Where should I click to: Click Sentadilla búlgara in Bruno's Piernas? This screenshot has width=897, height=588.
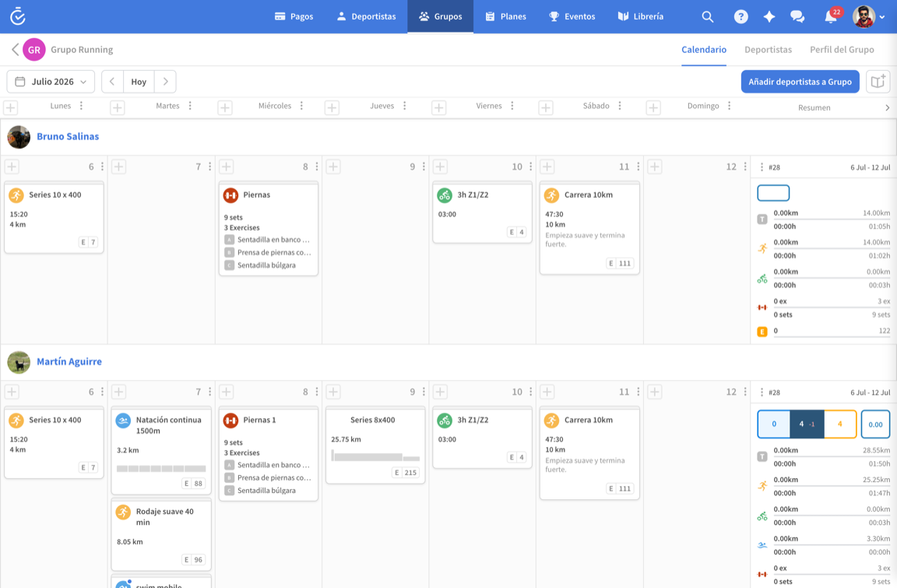click(266, 266)
